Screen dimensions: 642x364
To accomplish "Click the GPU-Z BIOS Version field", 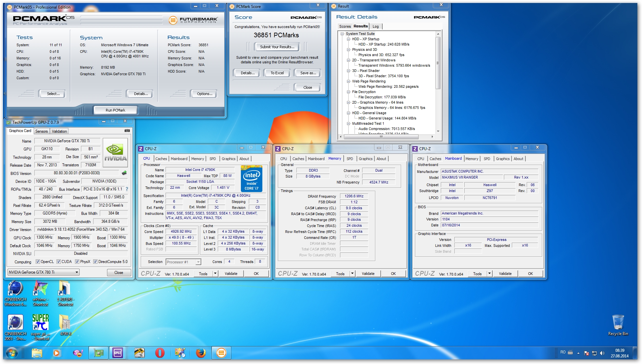I will pyautogui.click(x=77, y=173).
